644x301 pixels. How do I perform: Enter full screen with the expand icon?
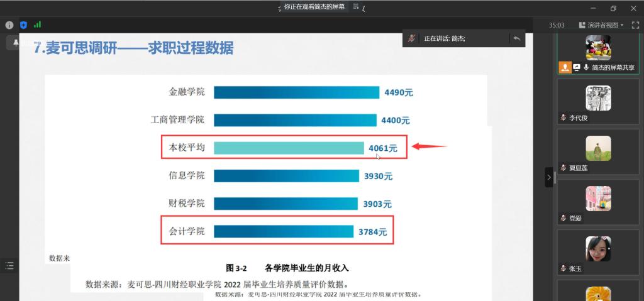point(635,25)
